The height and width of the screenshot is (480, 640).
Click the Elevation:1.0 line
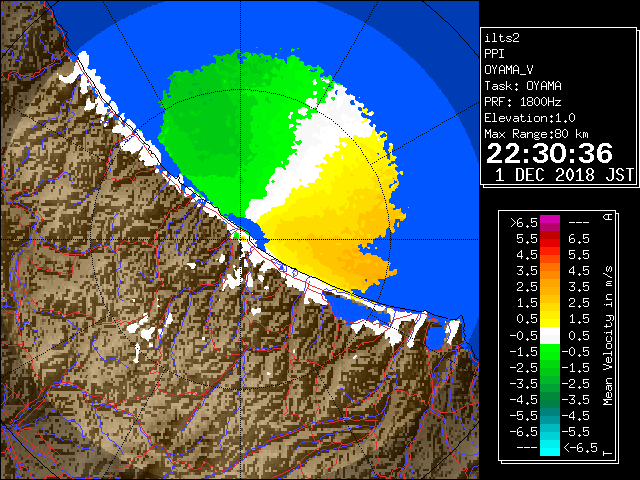click(x=530, y=118)
